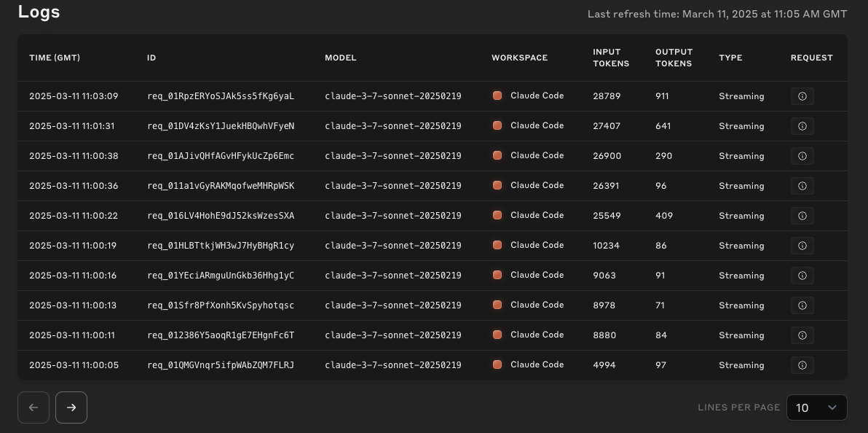Click input tokens value 28789
This screenshot has width=868, height=433.
point(607,96)
